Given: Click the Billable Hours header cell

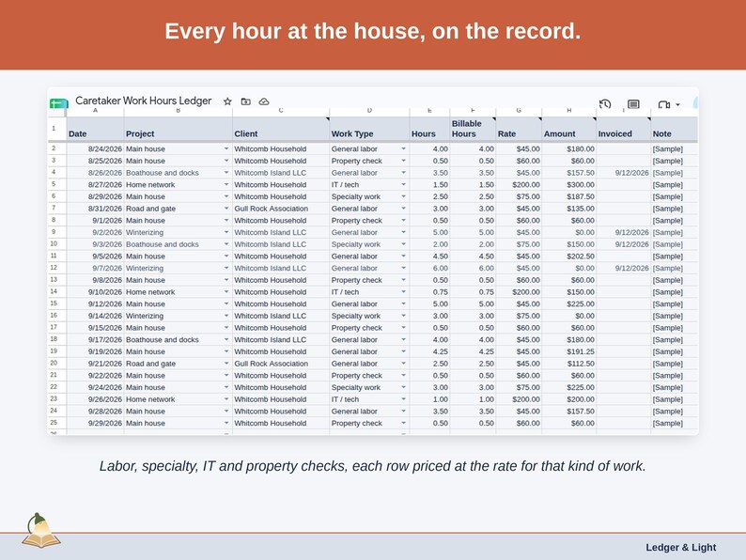Looking at the screenshot, I should (473, 129).
